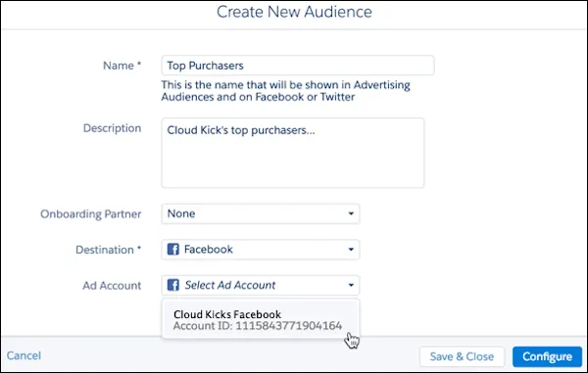Click the Facebook icon in Ad Account field

coord(172,285)
